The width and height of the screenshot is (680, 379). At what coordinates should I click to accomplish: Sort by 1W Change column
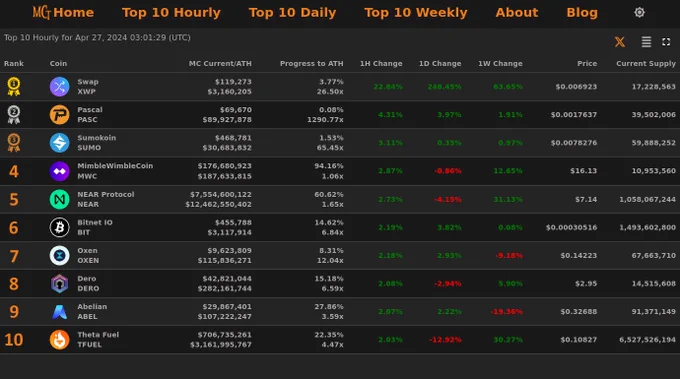click(500, 63)
